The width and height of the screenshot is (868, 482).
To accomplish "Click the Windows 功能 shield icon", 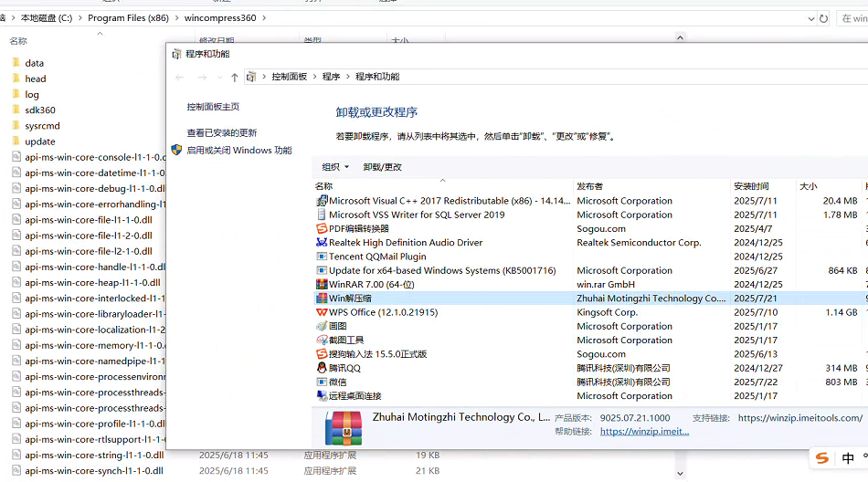I will pos(176,150).
